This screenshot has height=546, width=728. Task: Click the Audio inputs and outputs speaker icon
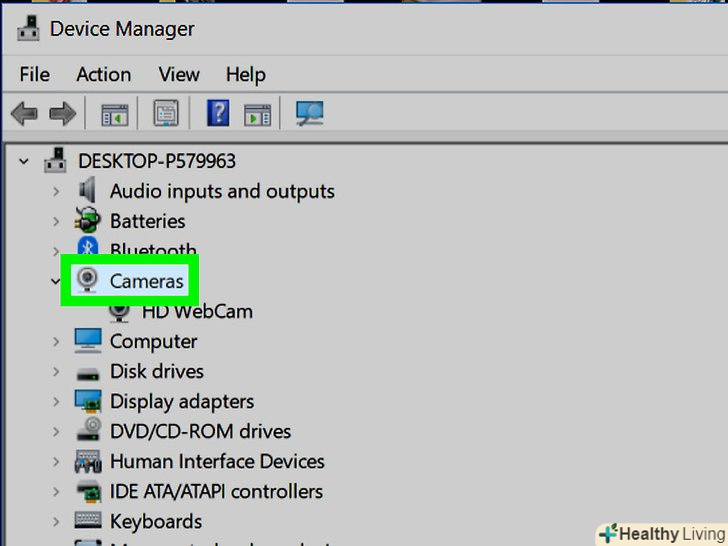[87, 190]
